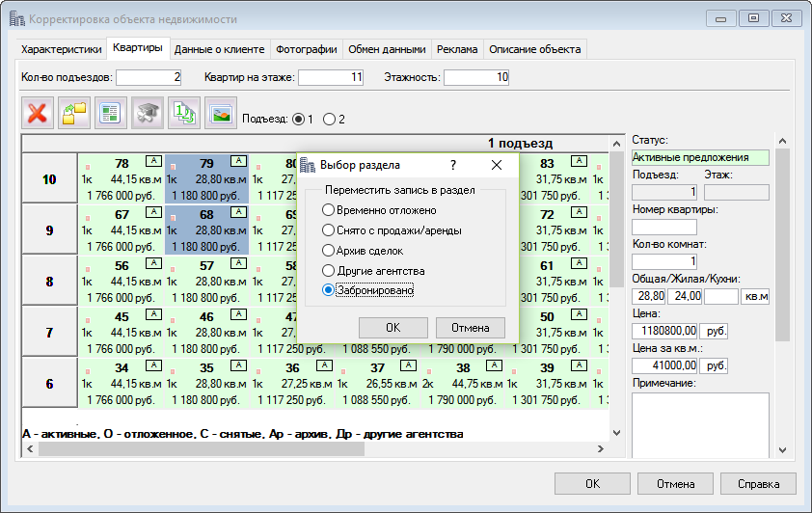Click the status 'A' badge on apartment 67
Viewport: 812px width, 513px height.
tap(153, 212)
